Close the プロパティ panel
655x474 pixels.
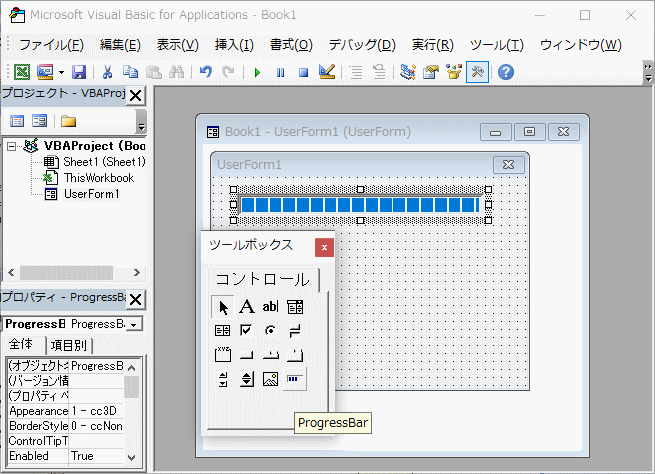click(x=136, y=299)
